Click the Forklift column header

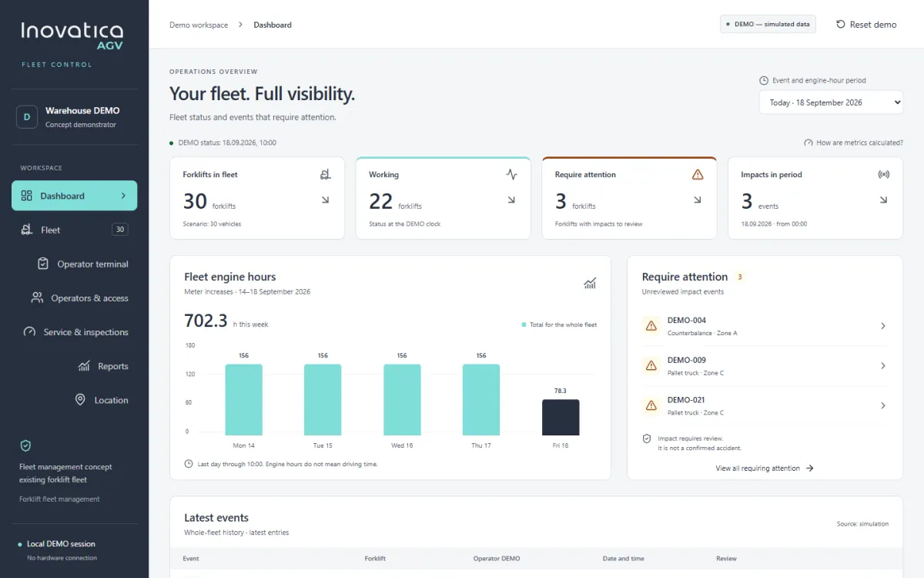(375, 559)
